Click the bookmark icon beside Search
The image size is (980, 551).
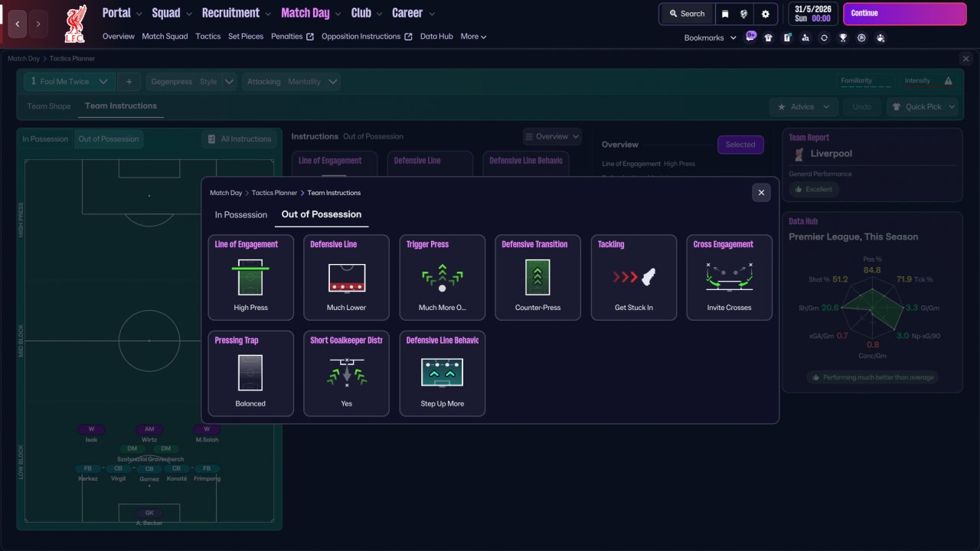[725, 14]
